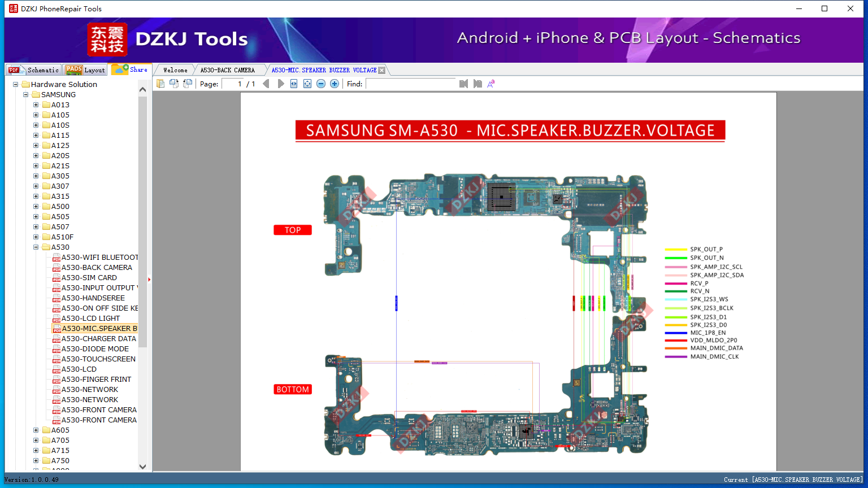Toggle match case search option

pos(491,84)
